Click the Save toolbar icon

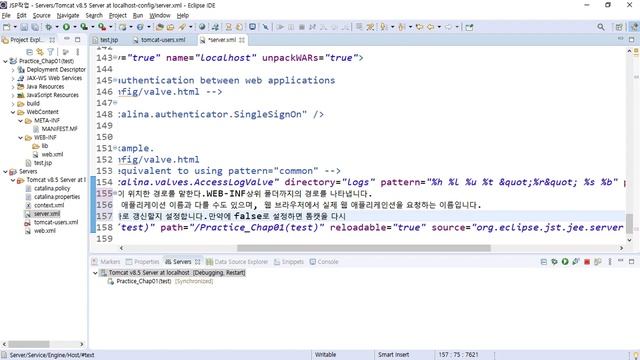click(x=24, y=27)
